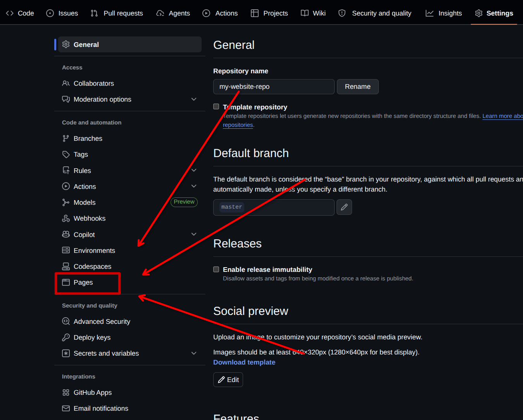The width and height of the screenshot is (523, 420).
Task: Expand the Copilot section chevron
Action: [194, 234]
